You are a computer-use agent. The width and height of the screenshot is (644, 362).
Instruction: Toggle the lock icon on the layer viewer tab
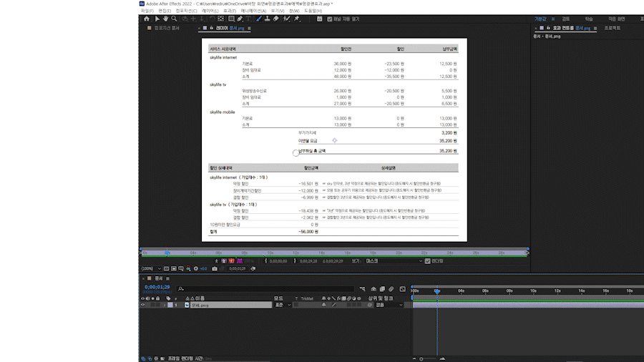click(x=212, y=28)
